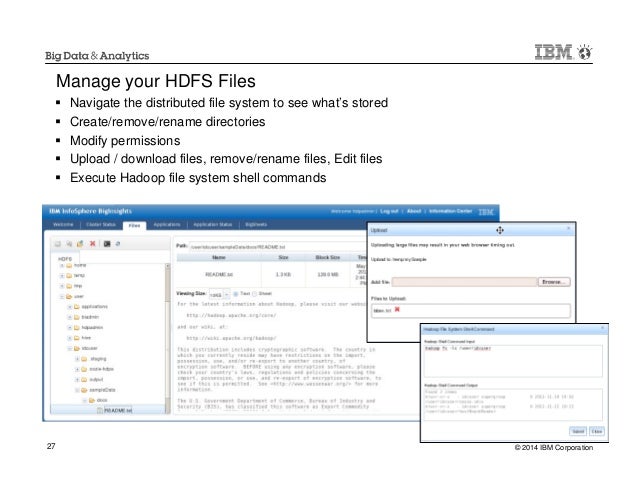The height and width of the screenshot is (493, 638).
Task: Click Close in the shell command dialog
Action: click(x=597, y=431)
